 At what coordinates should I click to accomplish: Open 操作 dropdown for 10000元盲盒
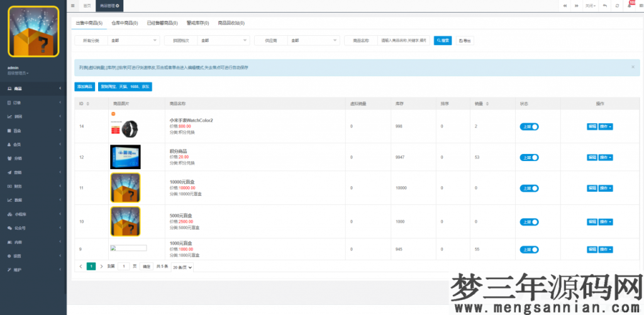pyautogui.click(x=606, y=188)
